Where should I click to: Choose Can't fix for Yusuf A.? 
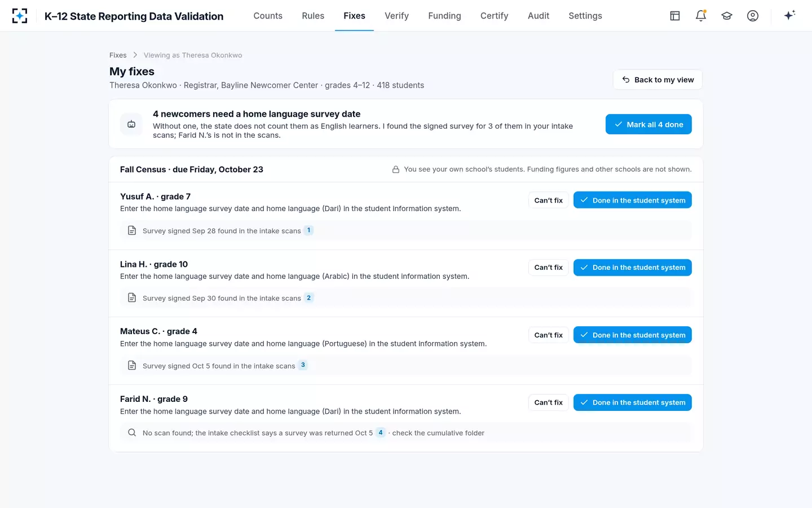tap(548, 200)
